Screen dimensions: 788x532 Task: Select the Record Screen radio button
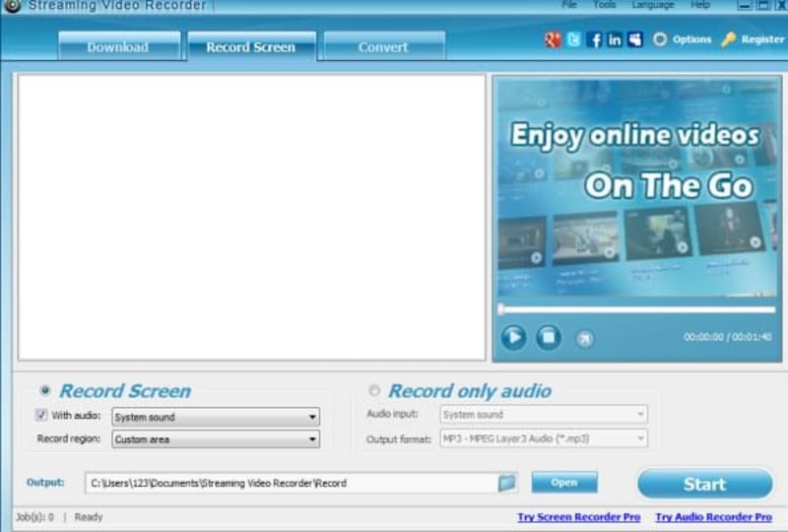coord(44,390)
